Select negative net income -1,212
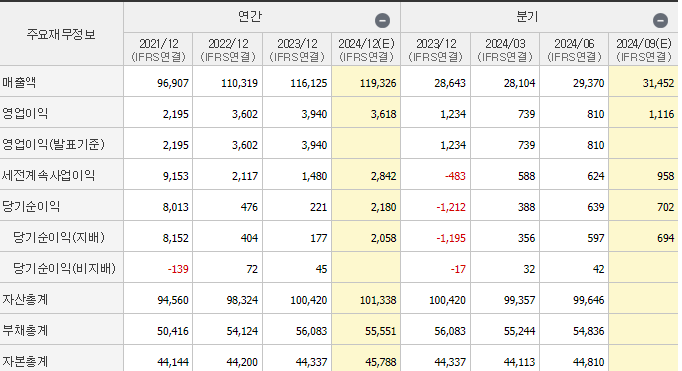682x371 pixels. pyautogui.click(x=451, y=207)
